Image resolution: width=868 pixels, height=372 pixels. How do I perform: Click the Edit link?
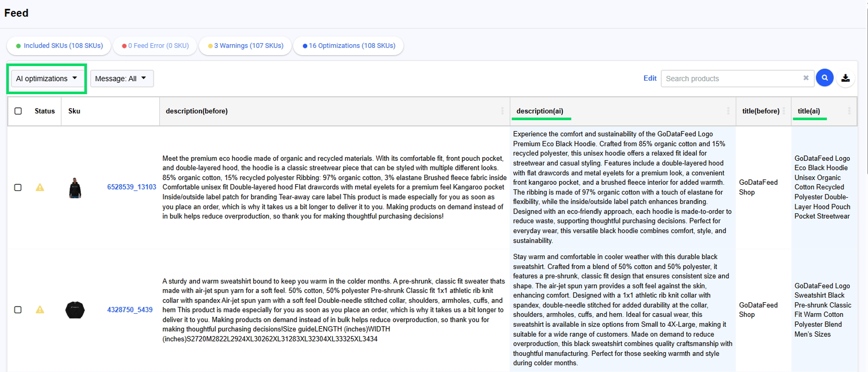[x=650, y=78]
